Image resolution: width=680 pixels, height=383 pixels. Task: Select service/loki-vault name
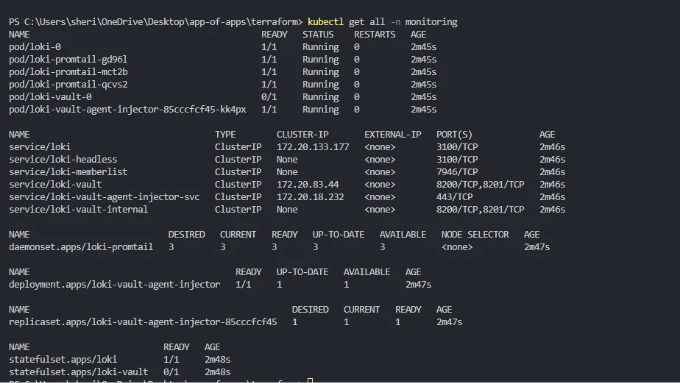[x=55, y=185]
